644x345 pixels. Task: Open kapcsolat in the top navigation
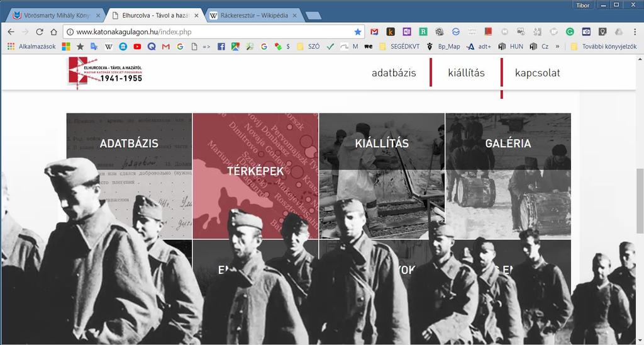(x=537, y=73)
